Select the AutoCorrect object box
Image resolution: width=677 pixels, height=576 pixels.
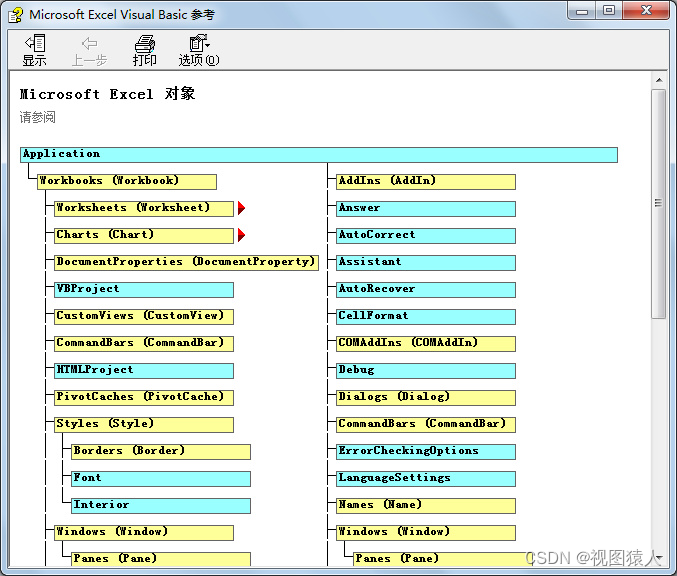426,236
